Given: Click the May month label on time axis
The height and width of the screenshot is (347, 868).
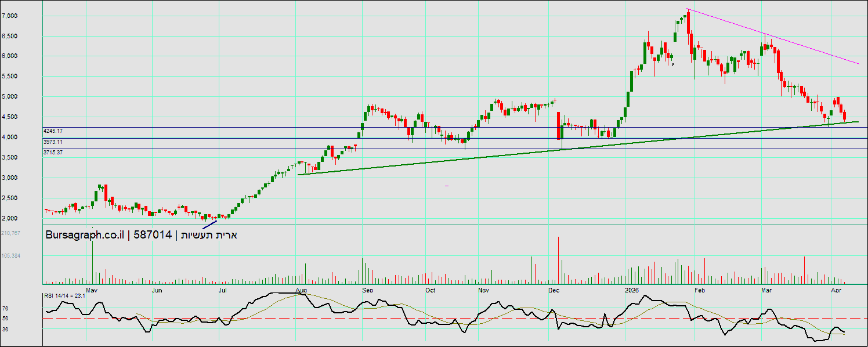Looking at the screenshot, I should pyautogui.click(x=91, y=289).
